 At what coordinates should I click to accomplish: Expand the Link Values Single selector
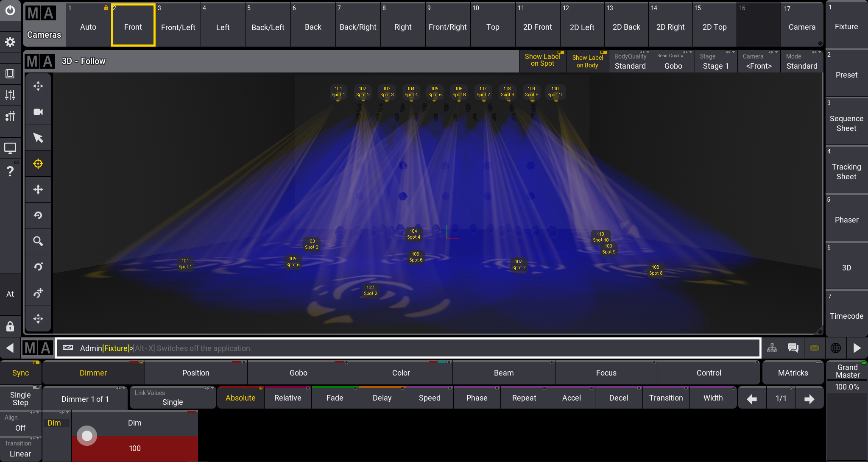tap(173, 398)
